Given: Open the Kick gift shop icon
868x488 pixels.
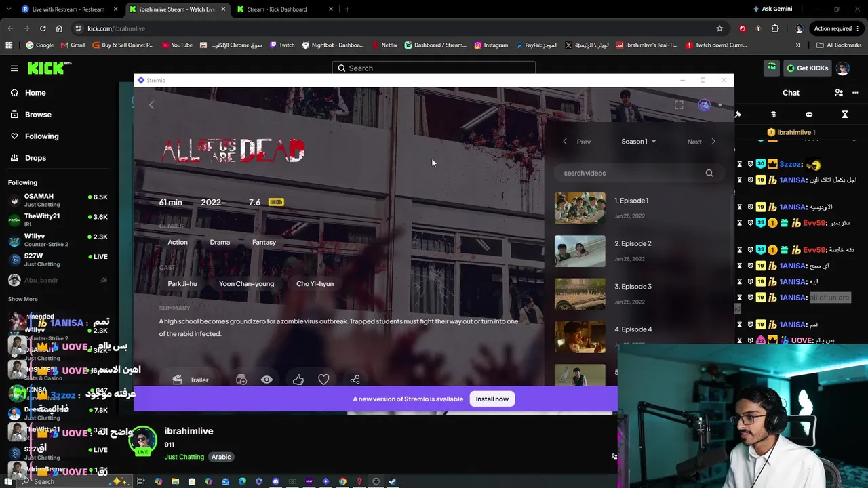Looking at the screenshot, I should click(772, 67).
